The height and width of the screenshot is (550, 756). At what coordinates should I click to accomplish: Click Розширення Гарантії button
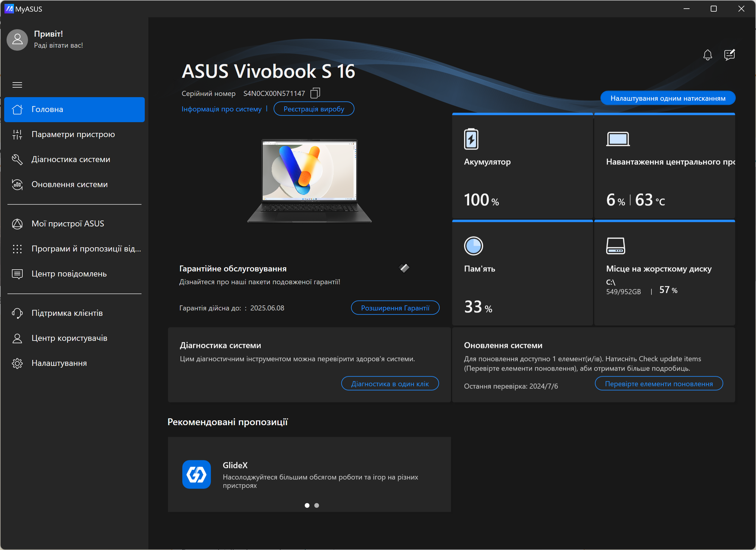[395, 308]
